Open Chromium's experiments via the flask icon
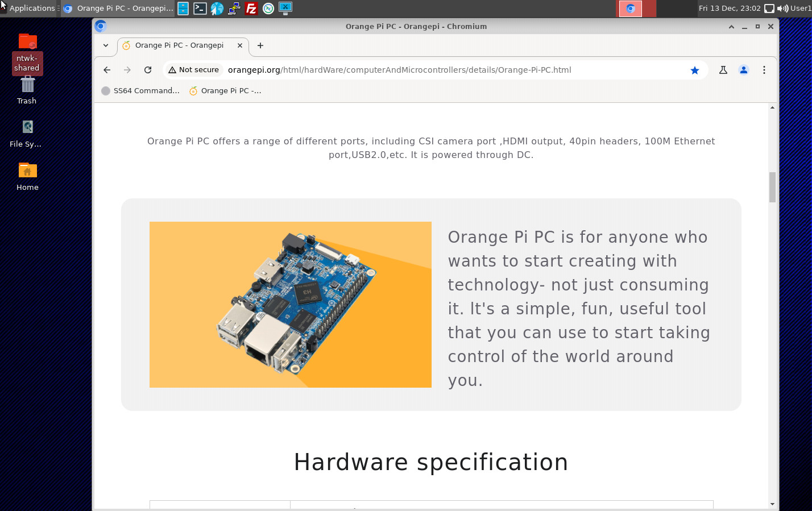The height and width of the screenshot is (511, 812). [723, 70]
